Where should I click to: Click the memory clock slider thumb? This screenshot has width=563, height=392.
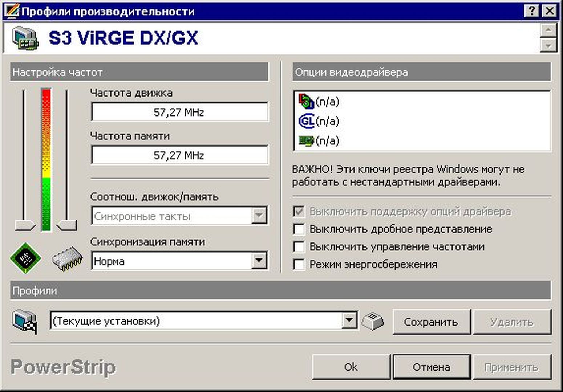(67, 225)
